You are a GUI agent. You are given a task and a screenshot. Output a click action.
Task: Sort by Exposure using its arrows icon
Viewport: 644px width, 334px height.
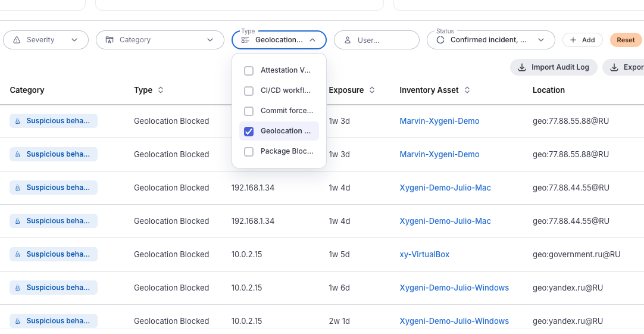pyautogui.click(x=371, y=90)
